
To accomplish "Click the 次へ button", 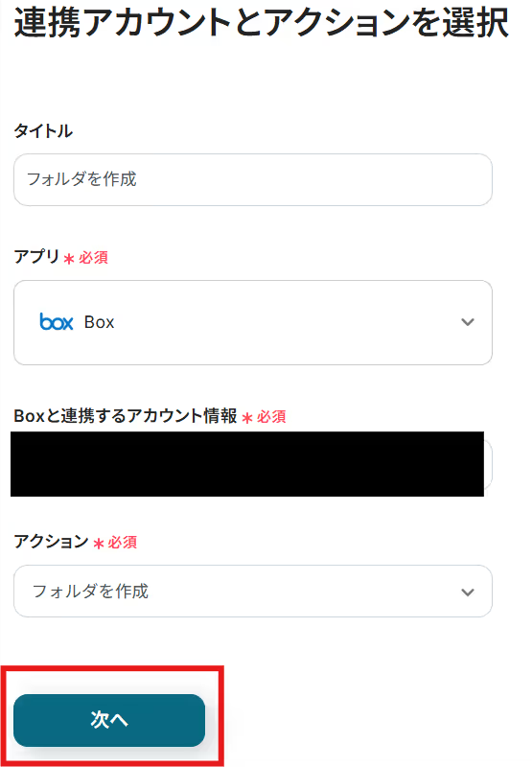I will click(x=109, y=720).
